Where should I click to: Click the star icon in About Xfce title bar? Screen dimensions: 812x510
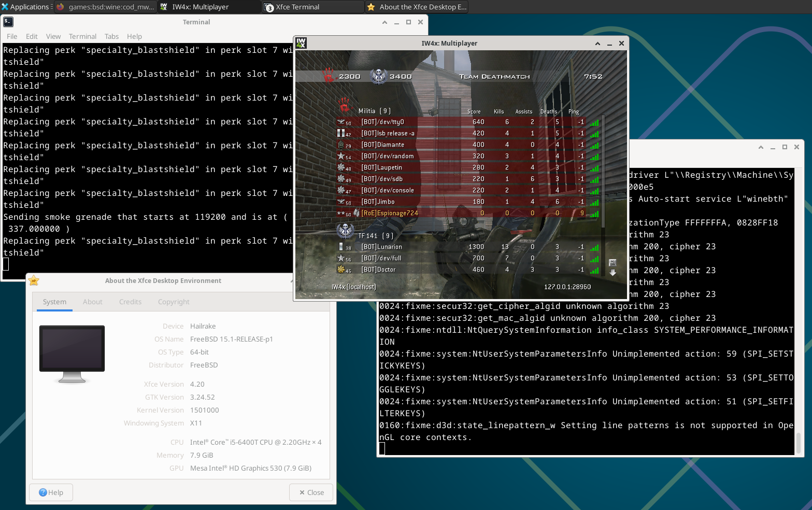(34, 280)
